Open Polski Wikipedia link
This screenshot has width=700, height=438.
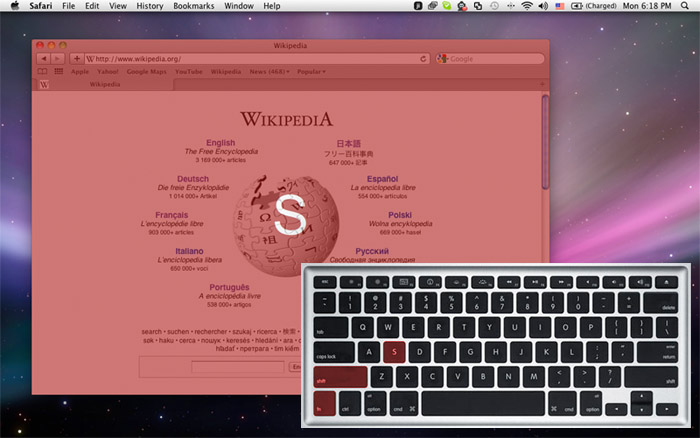pyautogui.click(x=400, y=215)
